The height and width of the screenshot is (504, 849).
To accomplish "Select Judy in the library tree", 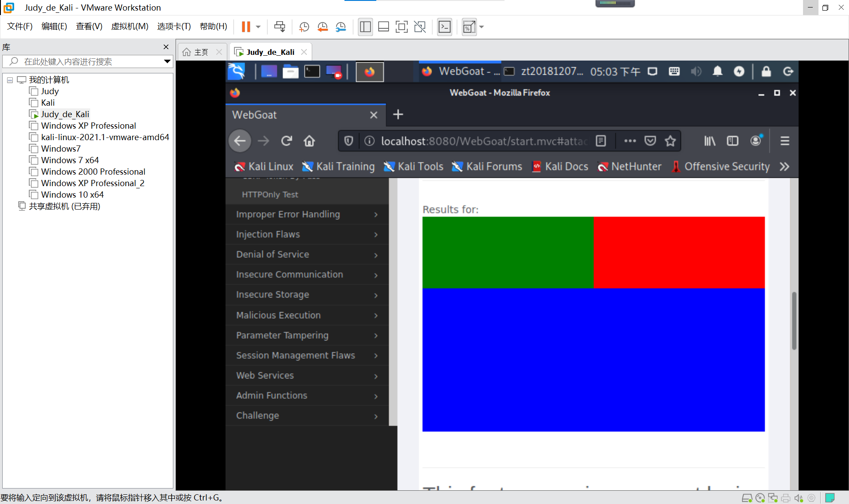I will click(x=50, y=91).
